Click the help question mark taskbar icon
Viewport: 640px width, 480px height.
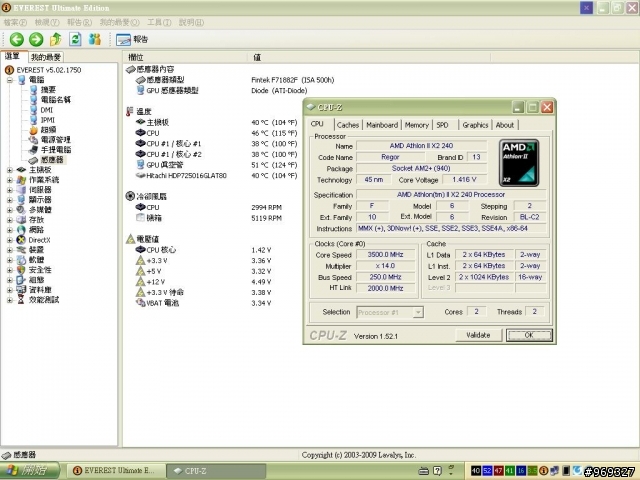(x=437, y=471)
